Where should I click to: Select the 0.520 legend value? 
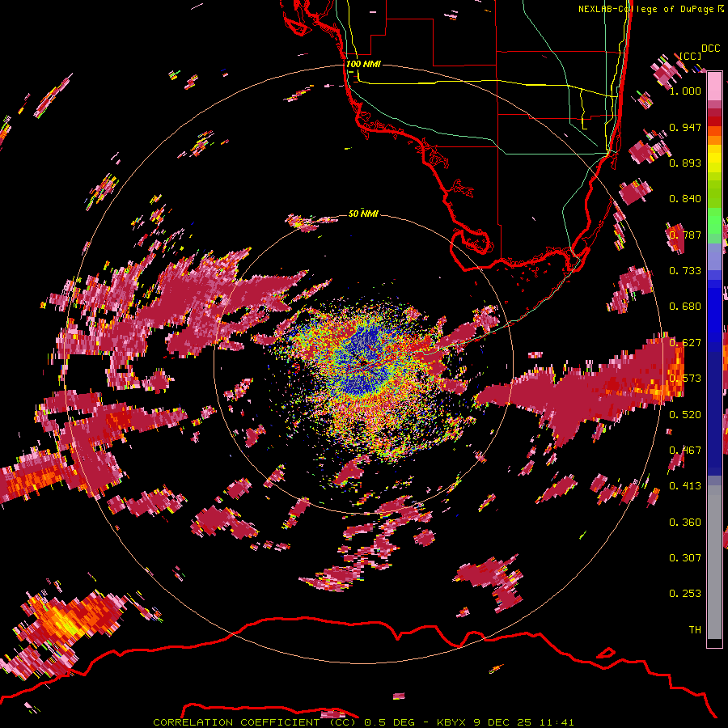point(685,415)
